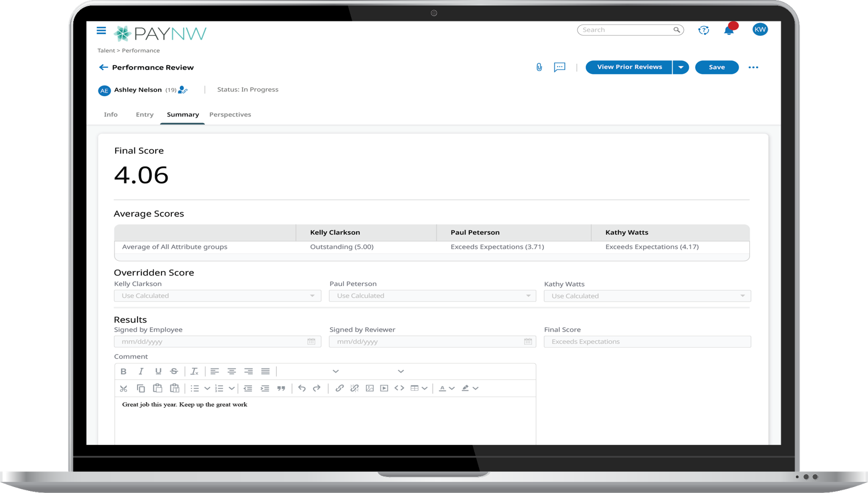Open the View Prior Reviews dropdown arrow
This screenshot has height=493, width=868.
(x=681, y=67)
